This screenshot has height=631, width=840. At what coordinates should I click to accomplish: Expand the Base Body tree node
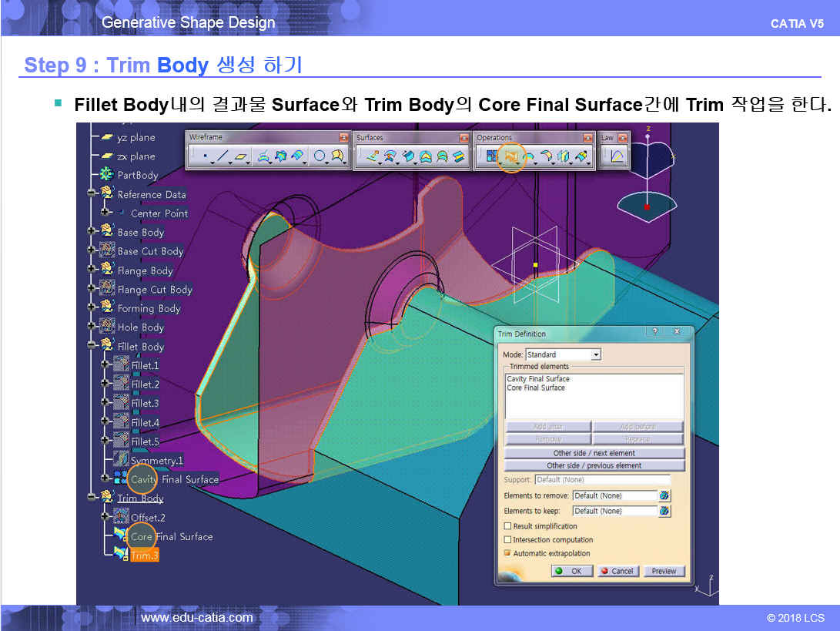[92, 232]
